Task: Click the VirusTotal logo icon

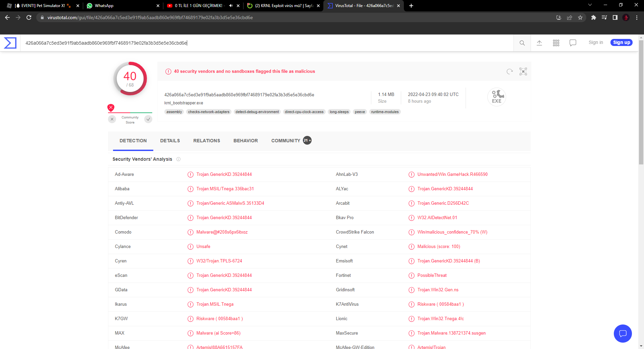Action: tap(10, 43)
